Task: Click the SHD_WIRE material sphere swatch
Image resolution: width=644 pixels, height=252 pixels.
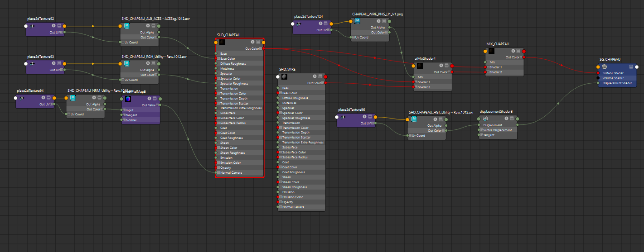Action: coord(284,76)
